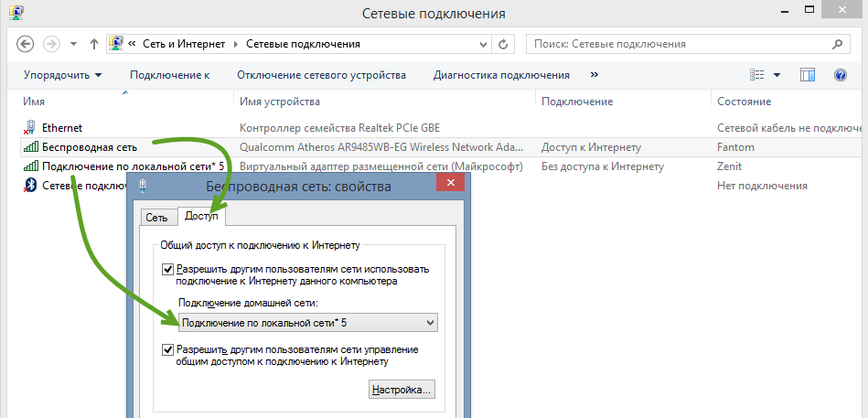
Task: Click the Up folder arrow
Action: pyautogui.click(x=94, y=44)
